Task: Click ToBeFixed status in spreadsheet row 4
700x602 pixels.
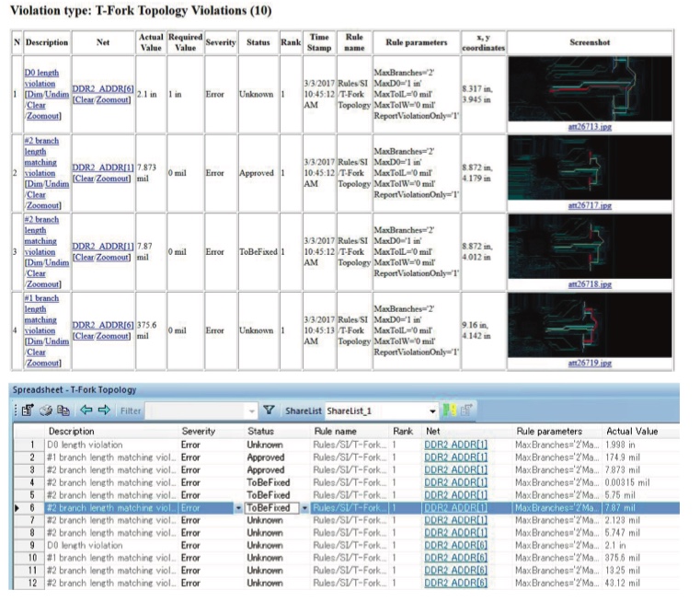Action: pos(269,482)
